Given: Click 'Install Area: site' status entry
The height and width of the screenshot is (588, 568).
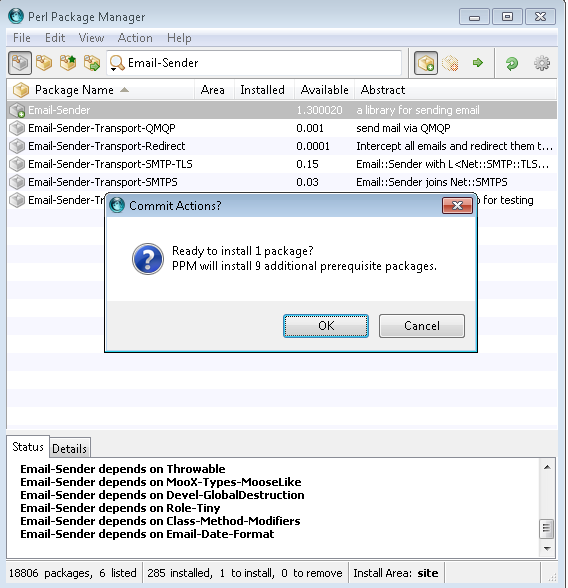Looking at the screenshot, I should (396, 573).
